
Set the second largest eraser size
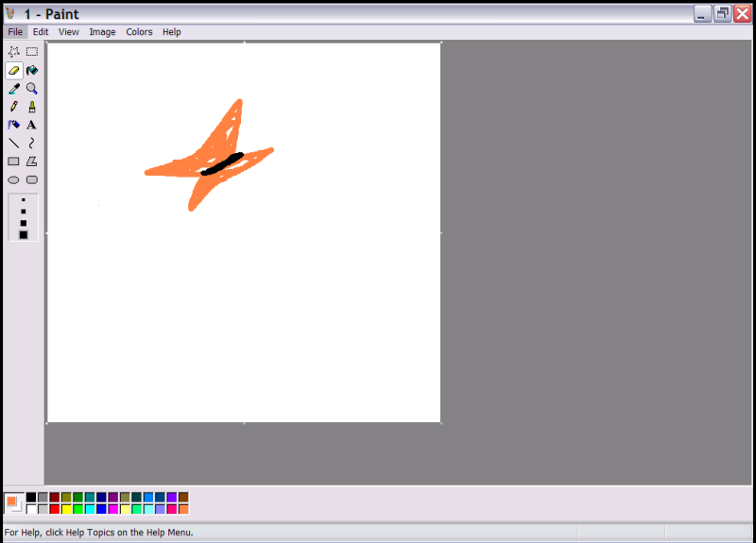[x=23, y=223]
